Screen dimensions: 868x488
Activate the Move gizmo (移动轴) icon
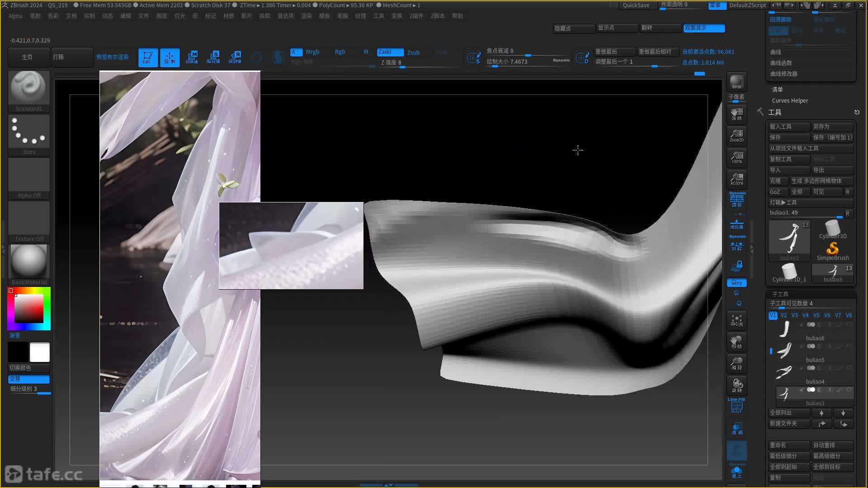[x=192, y=57]
